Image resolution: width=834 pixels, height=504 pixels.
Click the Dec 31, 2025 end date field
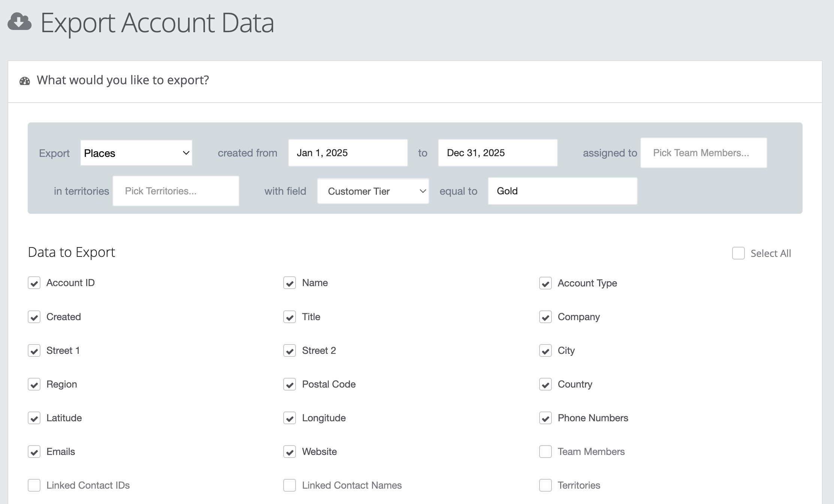point(498,153)
